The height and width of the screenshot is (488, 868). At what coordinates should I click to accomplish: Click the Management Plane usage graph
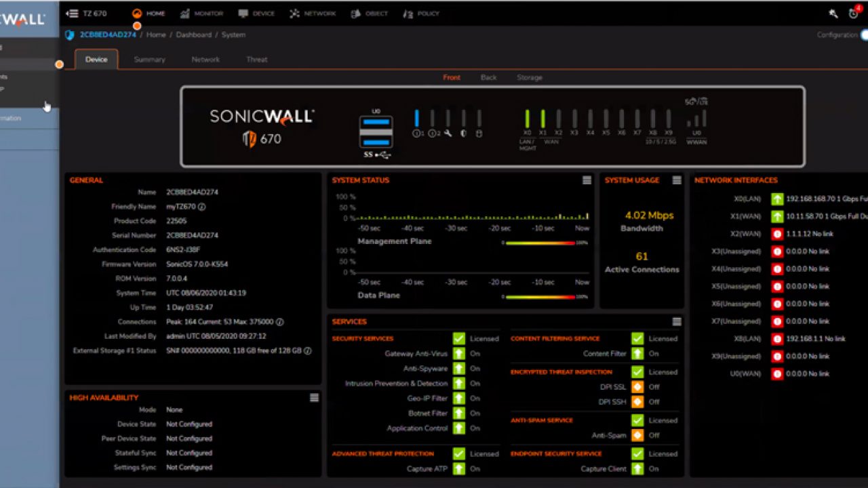tap(473, 208)
